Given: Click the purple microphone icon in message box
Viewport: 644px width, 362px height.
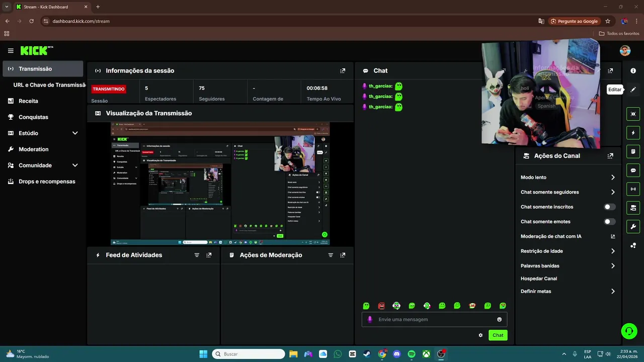Looking at the screenshot, I should [370, 319].
